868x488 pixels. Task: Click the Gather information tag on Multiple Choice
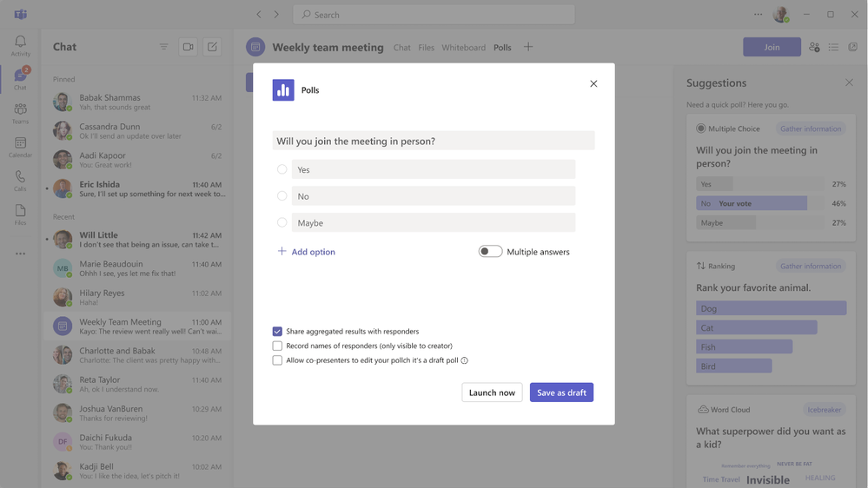tap(811, 129)
